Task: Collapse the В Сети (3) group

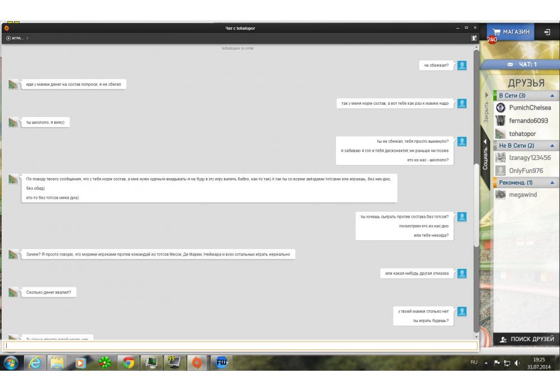Action: pos(552,96)
